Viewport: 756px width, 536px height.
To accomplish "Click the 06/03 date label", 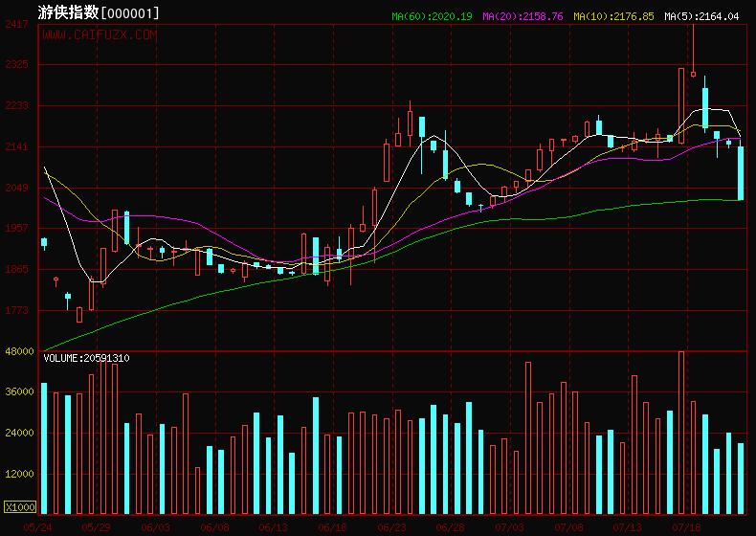I will pyautogui.click(x=156, y=527).
